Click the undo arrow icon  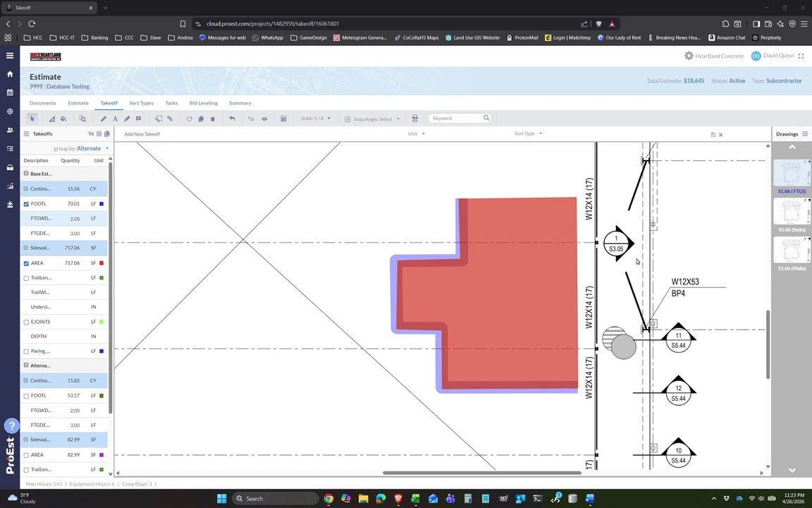[x=232, y=119]
